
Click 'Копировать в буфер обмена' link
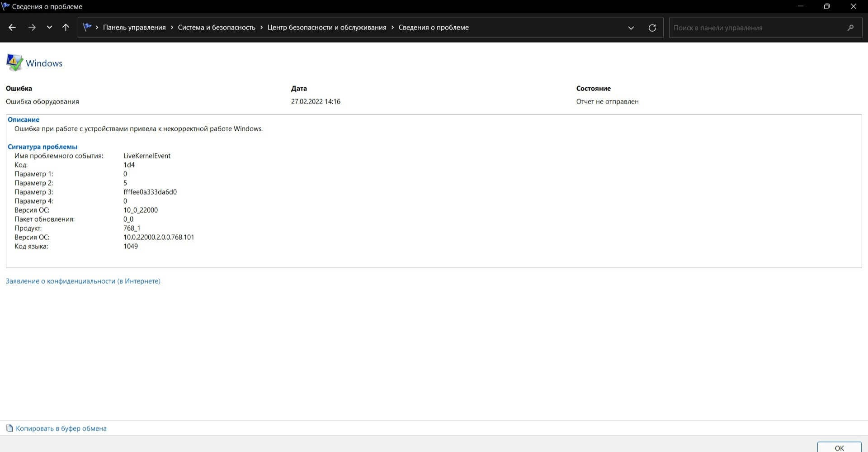click(x=61, y=428)
